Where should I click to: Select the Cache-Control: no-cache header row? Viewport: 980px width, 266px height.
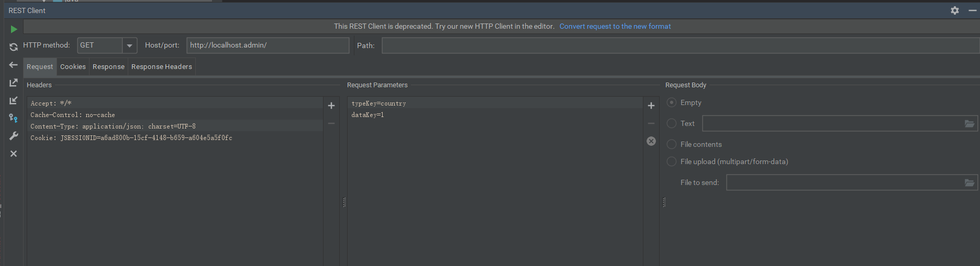pos(175,114)
